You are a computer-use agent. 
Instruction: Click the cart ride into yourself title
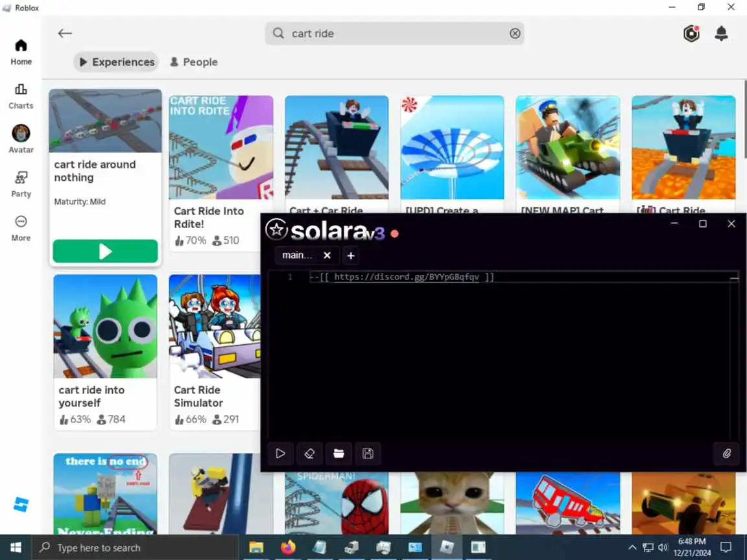(91, 396)
